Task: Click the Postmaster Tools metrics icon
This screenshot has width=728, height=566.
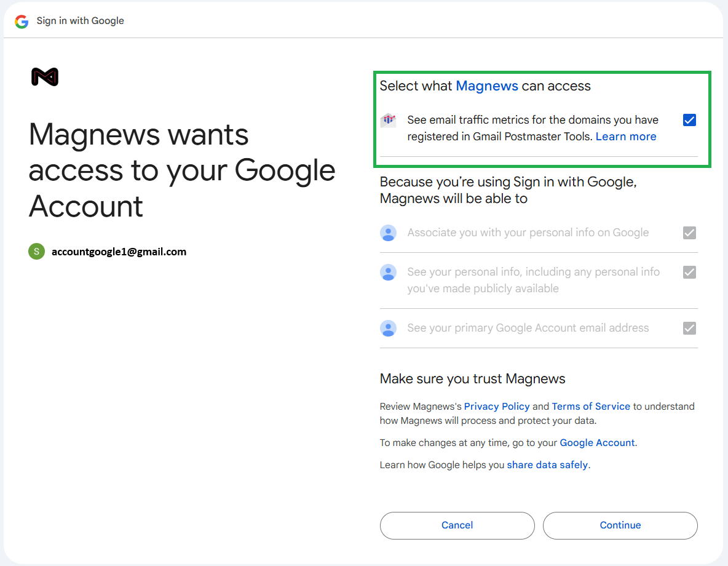Action: click(389, 120)
